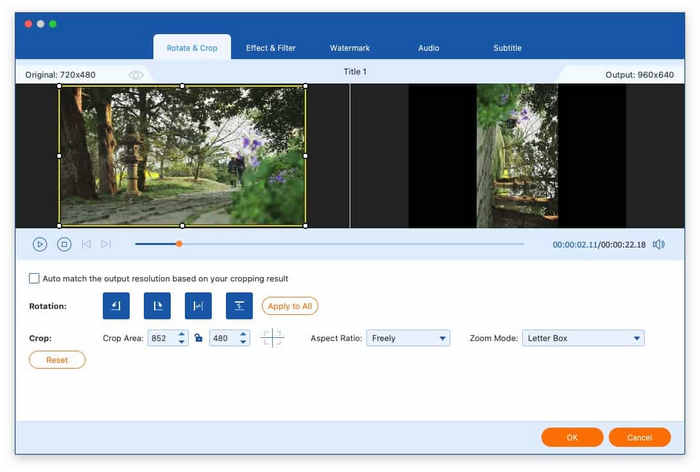Click the Apply to All button
This screenshot has height=472, width=700.
(x=290, y=306)
